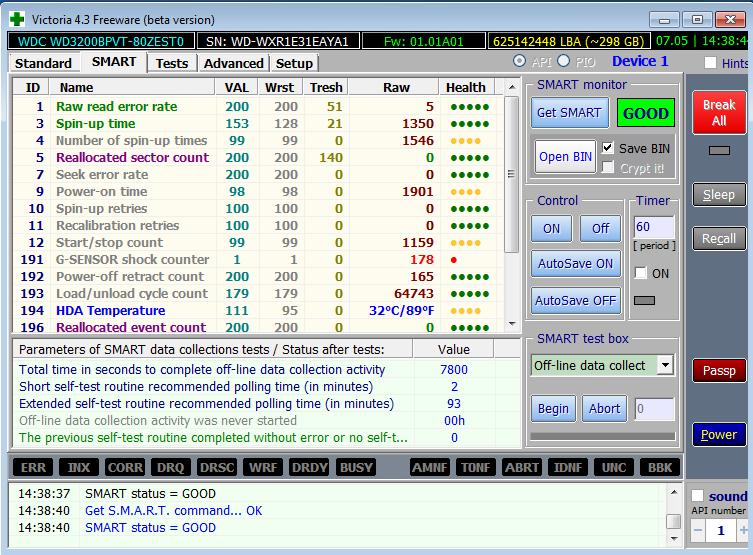Select Load/unload cycle count row
Viewport: 753px width, 555px height.
pyautogui.click(x=258, y=293)
